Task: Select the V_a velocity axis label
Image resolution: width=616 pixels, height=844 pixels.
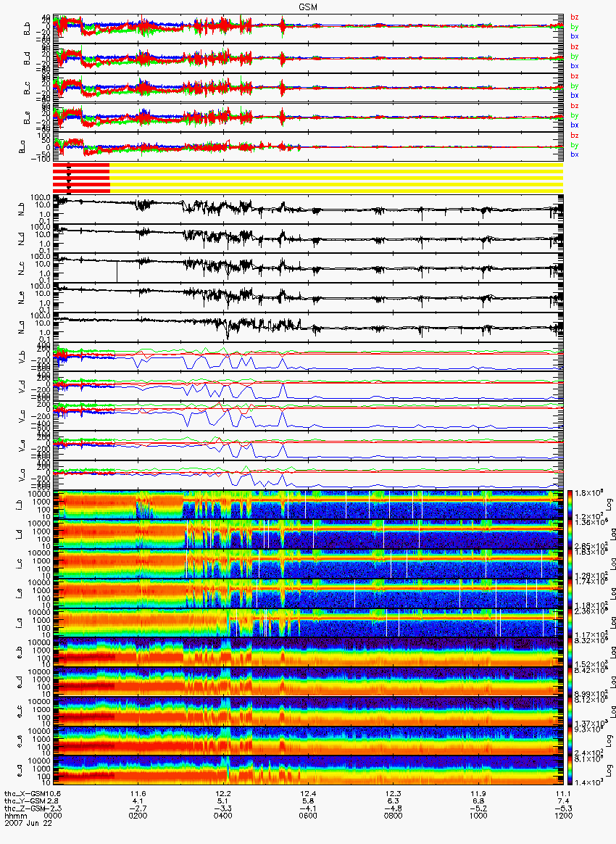Action: click(x=22, y=476)
